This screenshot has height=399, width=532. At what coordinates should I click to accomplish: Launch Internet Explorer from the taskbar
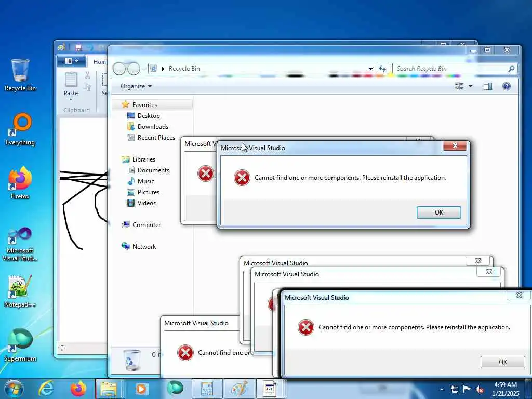[46, 389]
